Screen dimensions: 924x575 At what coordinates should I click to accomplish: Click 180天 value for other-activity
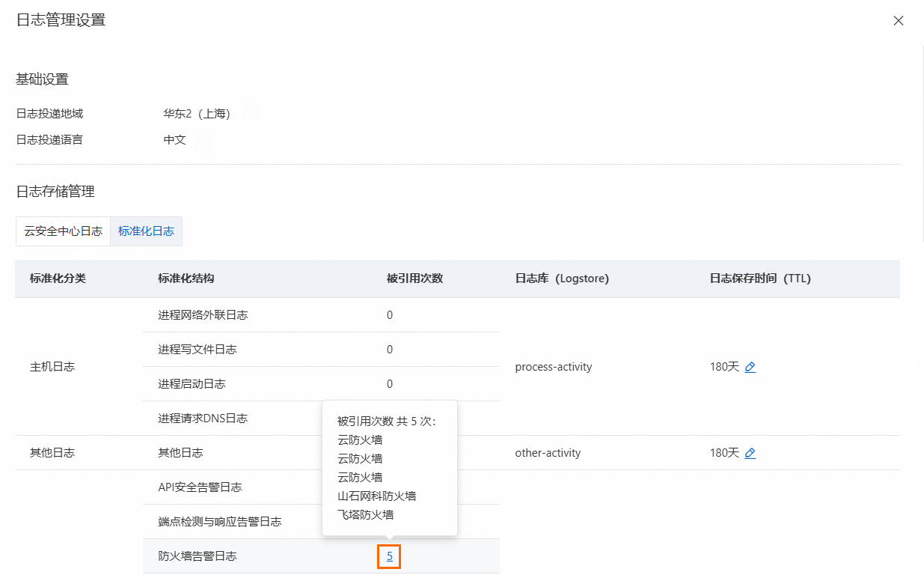coord(724,453)
